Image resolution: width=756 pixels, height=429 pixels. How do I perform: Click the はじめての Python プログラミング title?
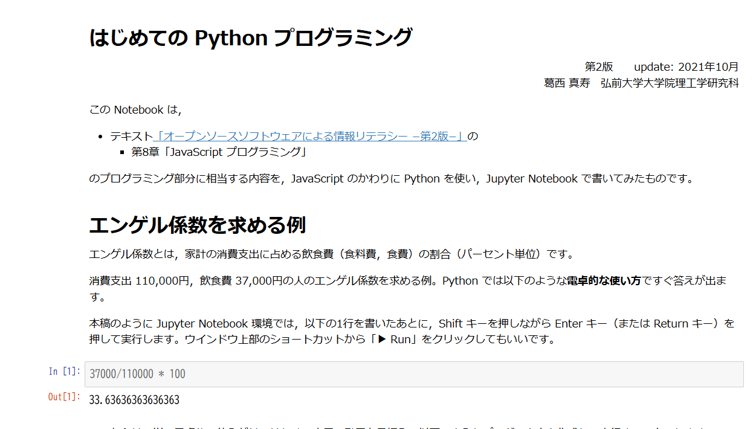coord(250,38)
